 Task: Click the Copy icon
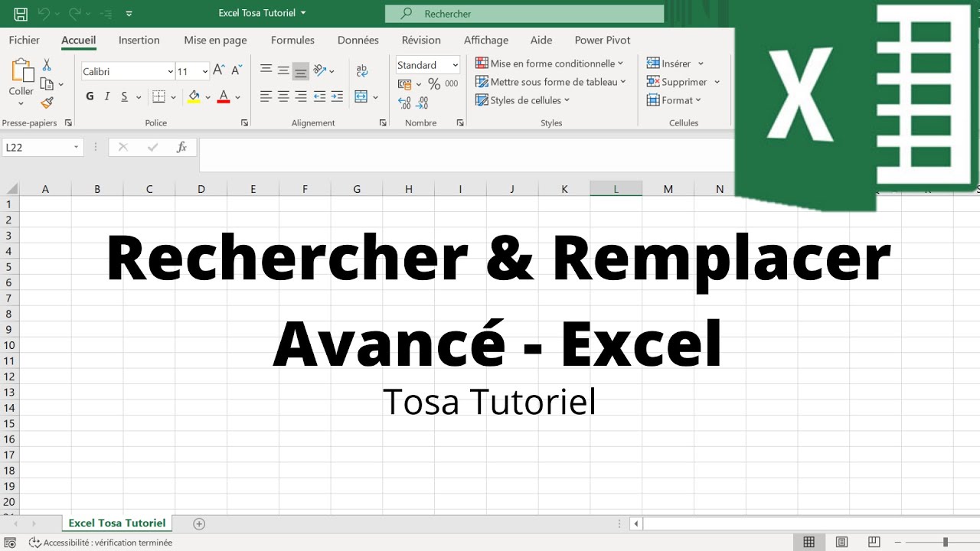pyautogui.click(x=47, y=84)
